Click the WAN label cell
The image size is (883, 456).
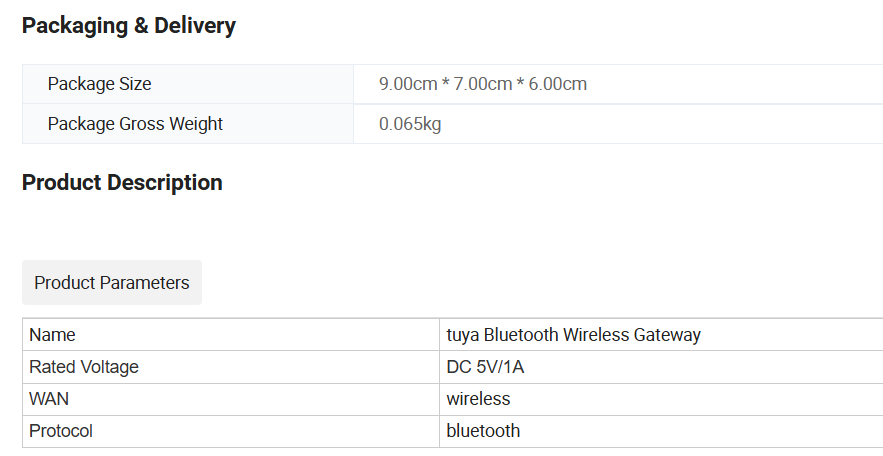(x=231, y=399)
